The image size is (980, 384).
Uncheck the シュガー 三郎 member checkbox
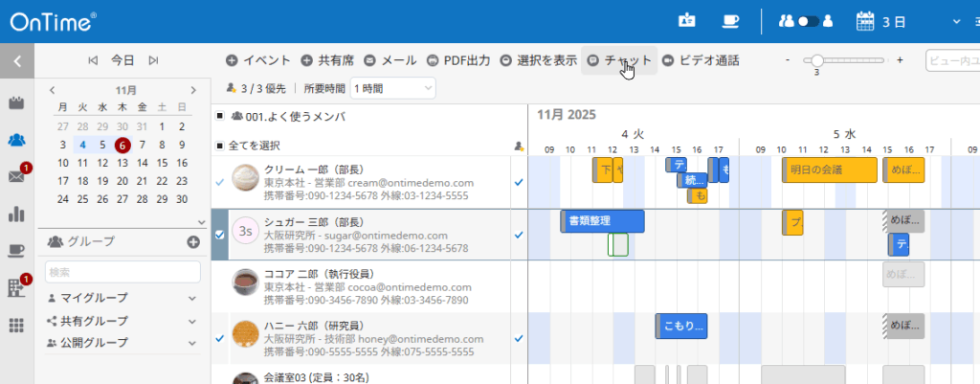(x=220, y=234)
